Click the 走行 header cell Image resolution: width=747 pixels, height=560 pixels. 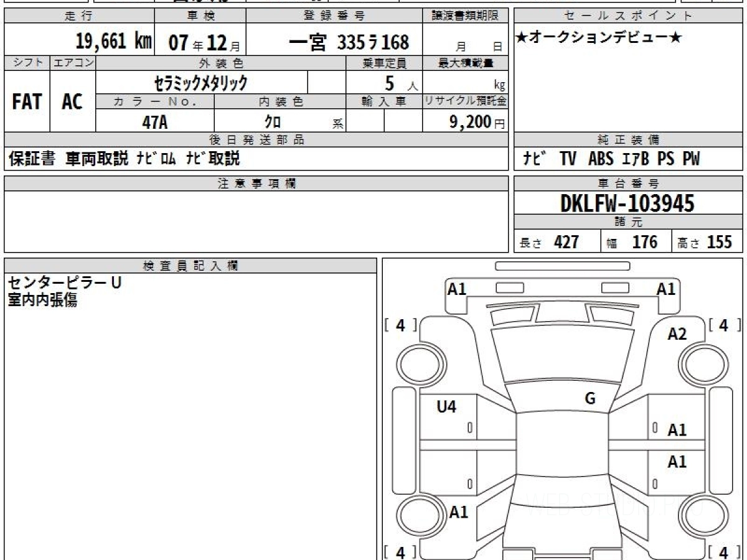79,16
